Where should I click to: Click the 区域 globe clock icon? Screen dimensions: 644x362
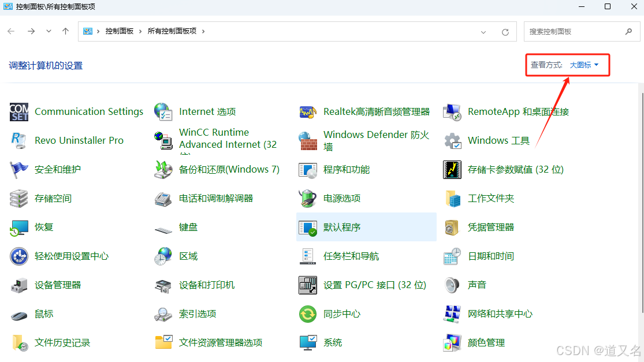[163, 256]
